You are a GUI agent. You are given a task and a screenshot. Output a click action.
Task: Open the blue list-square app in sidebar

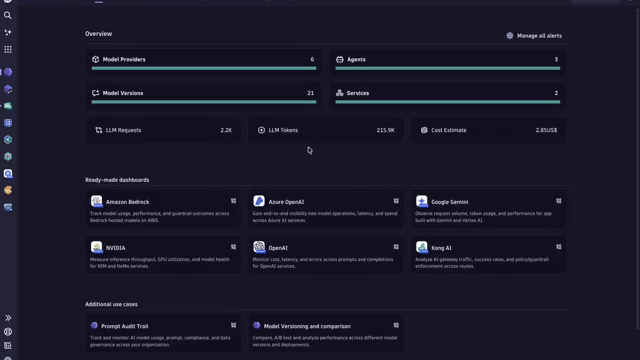tap(8, 123)
